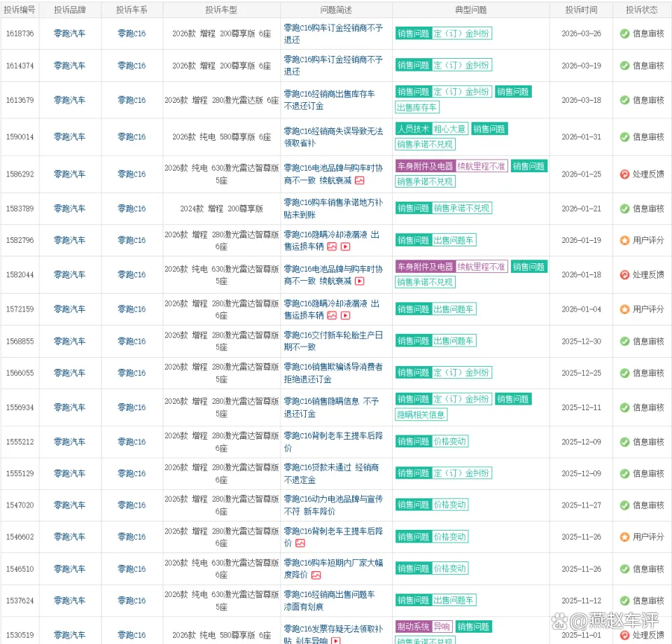Viewport: 672px width, 644px height.
Task: Click orange 用户评分 status icon for 1582796
Action: (624, 240)
